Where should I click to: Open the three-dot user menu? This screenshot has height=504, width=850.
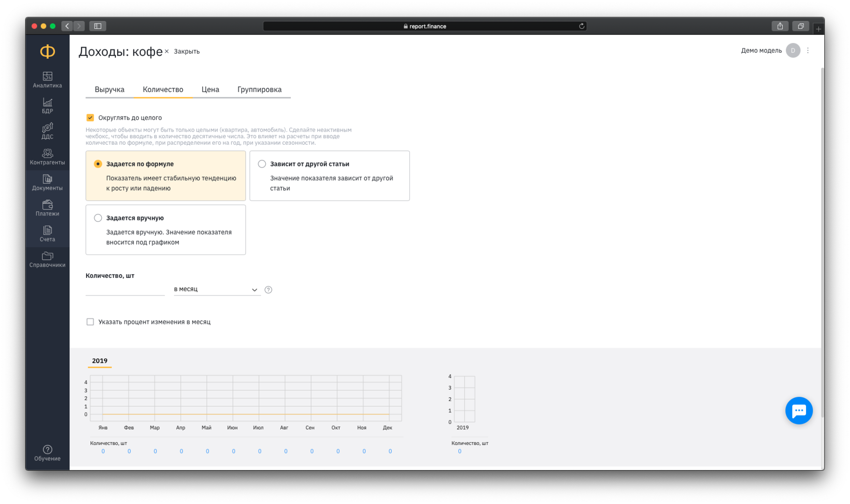click(x=808, y=51)
